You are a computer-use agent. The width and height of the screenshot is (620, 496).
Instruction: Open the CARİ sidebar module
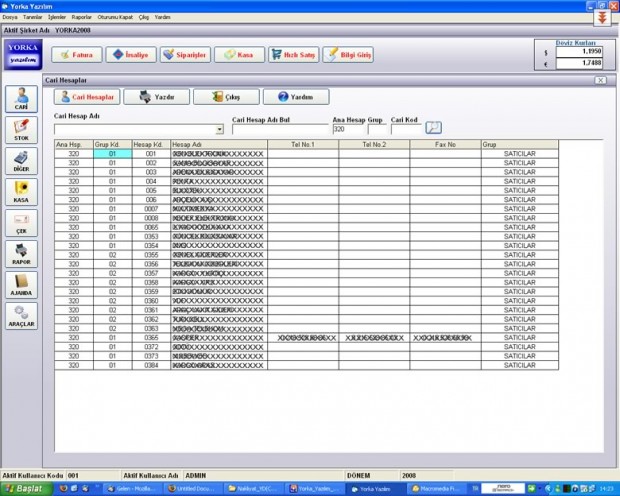click(21, 99)
